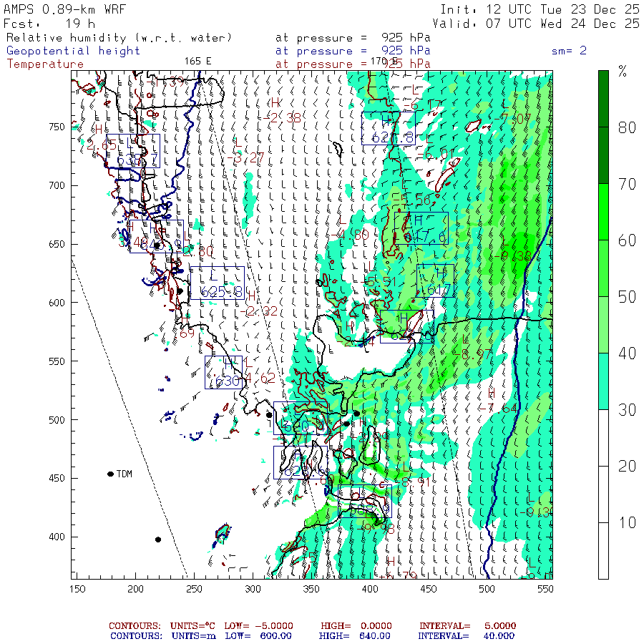Click the Geopotential height legend text
644x644 pixels.
click(x=73, y=51)
